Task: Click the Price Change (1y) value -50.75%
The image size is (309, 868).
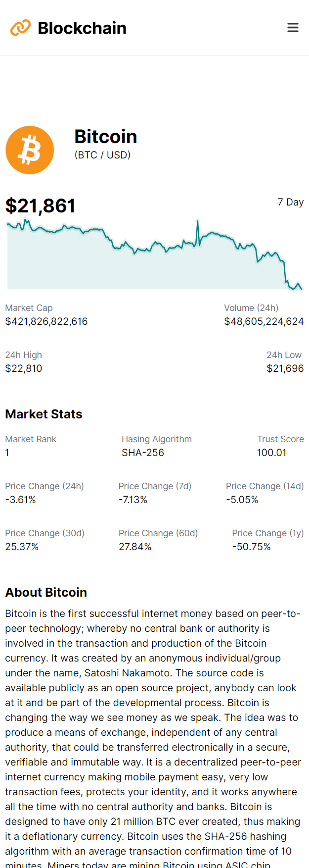Action: tap(251, 547)
